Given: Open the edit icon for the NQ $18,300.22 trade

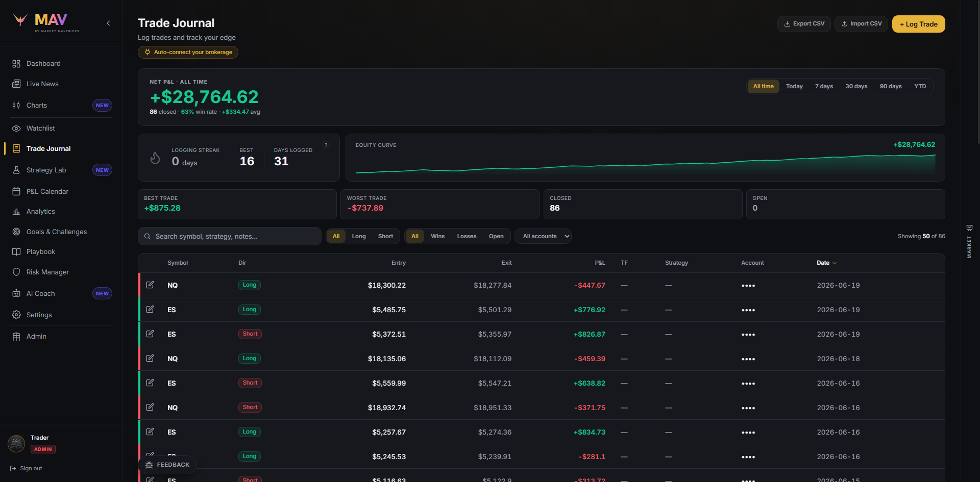Looking at the screenshot, I should 150,285.
